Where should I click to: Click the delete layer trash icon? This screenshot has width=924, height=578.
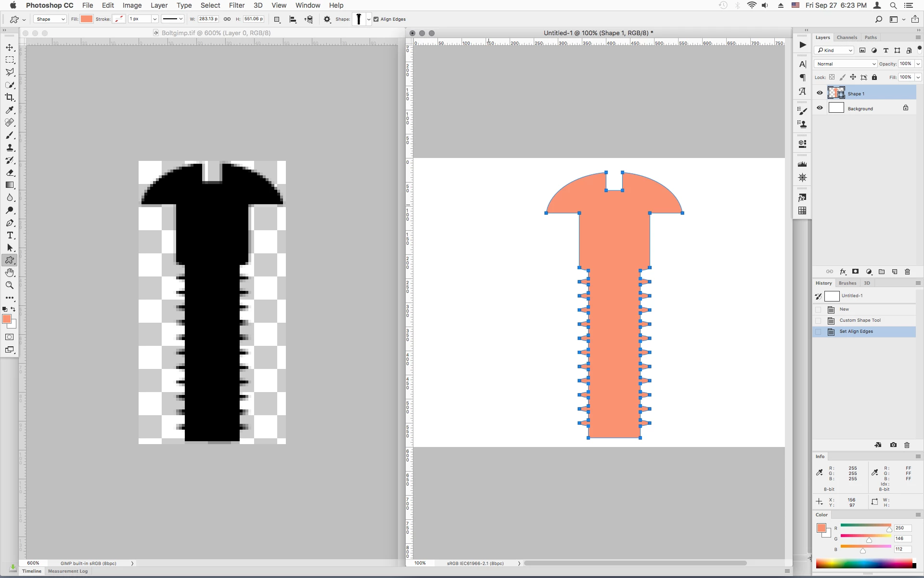click(x=907, y=272)
